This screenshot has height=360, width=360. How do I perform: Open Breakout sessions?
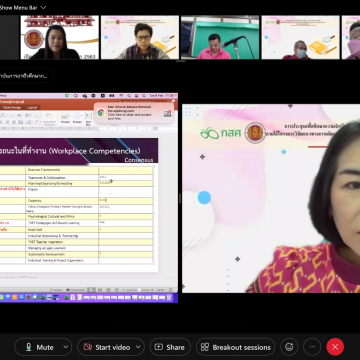pyautogui.click(x=236, y=347)
